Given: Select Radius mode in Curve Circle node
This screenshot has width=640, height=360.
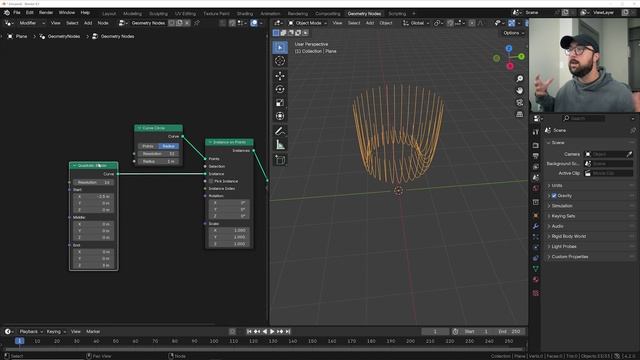Looking at the screenshot, I should click(x=168, y=146).
